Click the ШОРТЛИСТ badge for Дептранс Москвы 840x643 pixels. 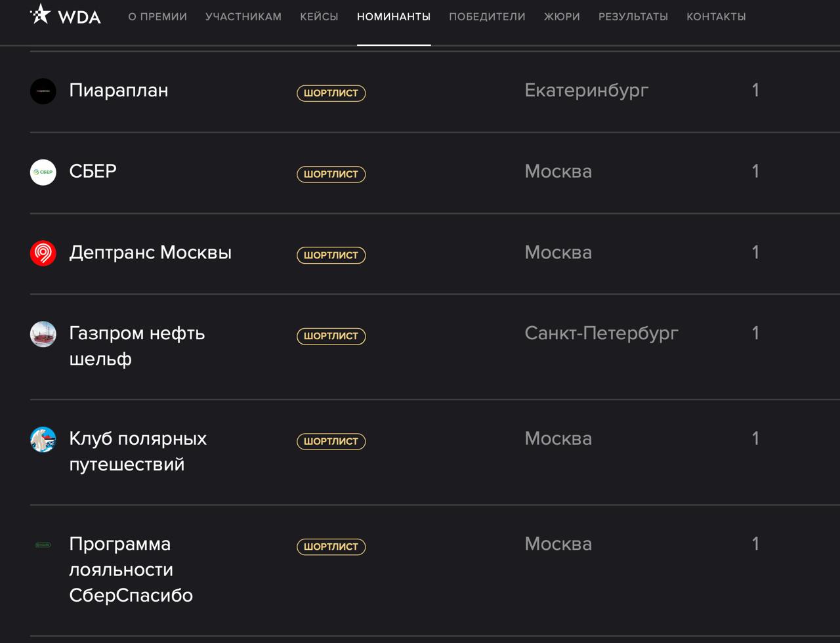point(331,255)
